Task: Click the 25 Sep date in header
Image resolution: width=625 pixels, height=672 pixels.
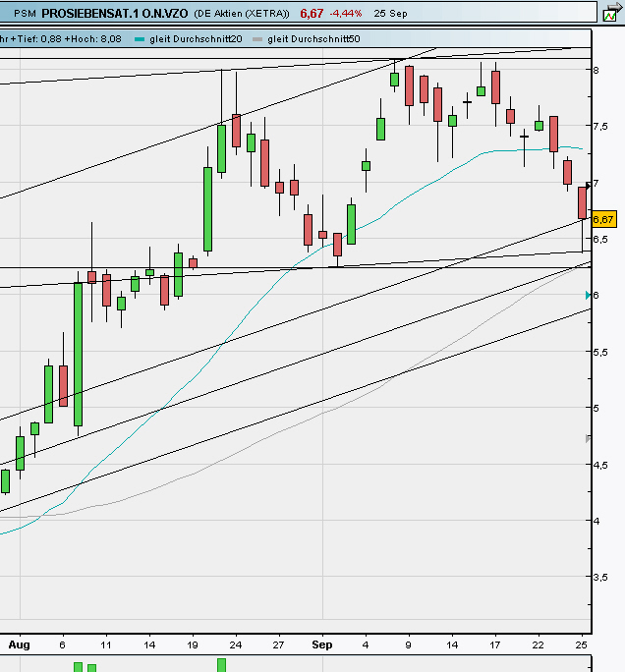Action: click(392, 14)
